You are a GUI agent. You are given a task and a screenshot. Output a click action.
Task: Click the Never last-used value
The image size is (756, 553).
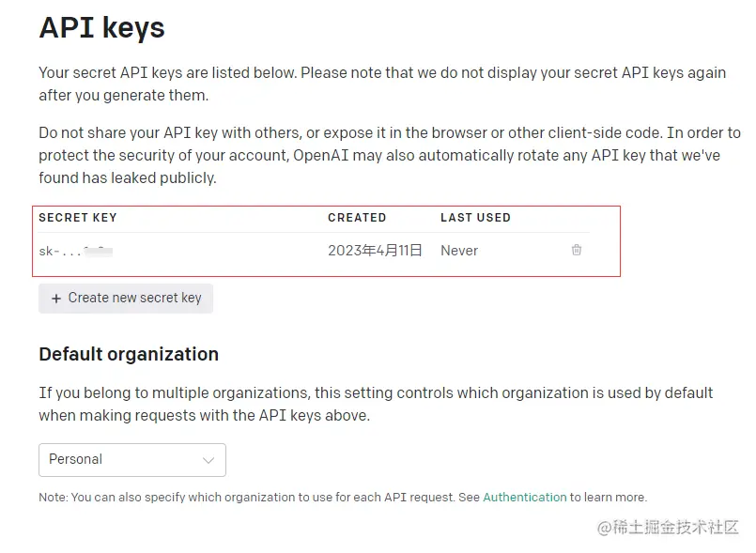[459, 251]
